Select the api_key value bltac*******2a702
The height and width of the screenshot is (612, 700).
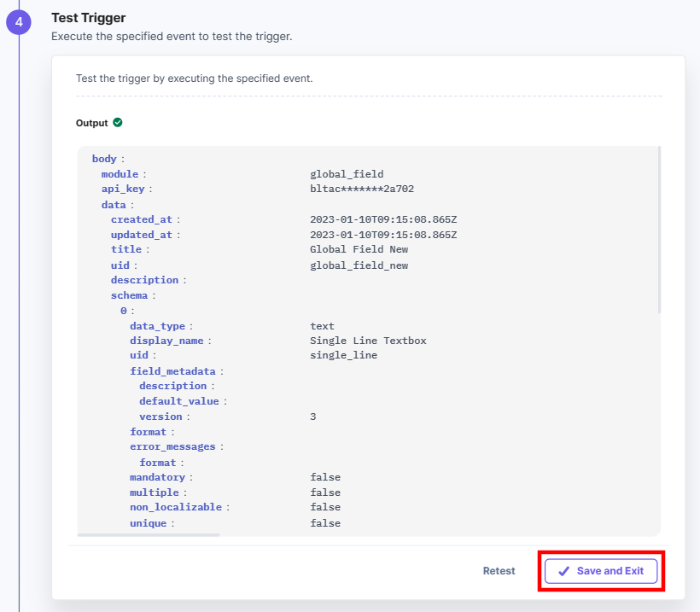click(x=362, y=189)
